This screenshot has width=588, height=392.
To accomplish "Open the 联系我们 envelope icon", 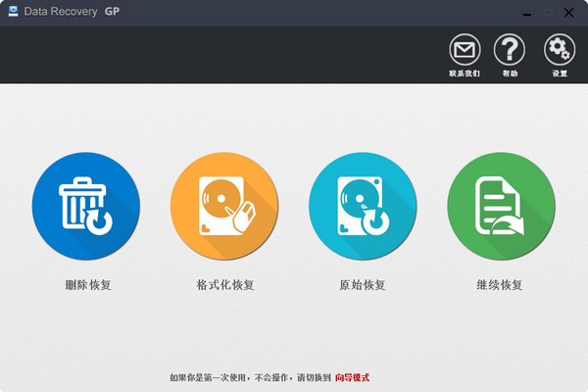I will [465, 49].
